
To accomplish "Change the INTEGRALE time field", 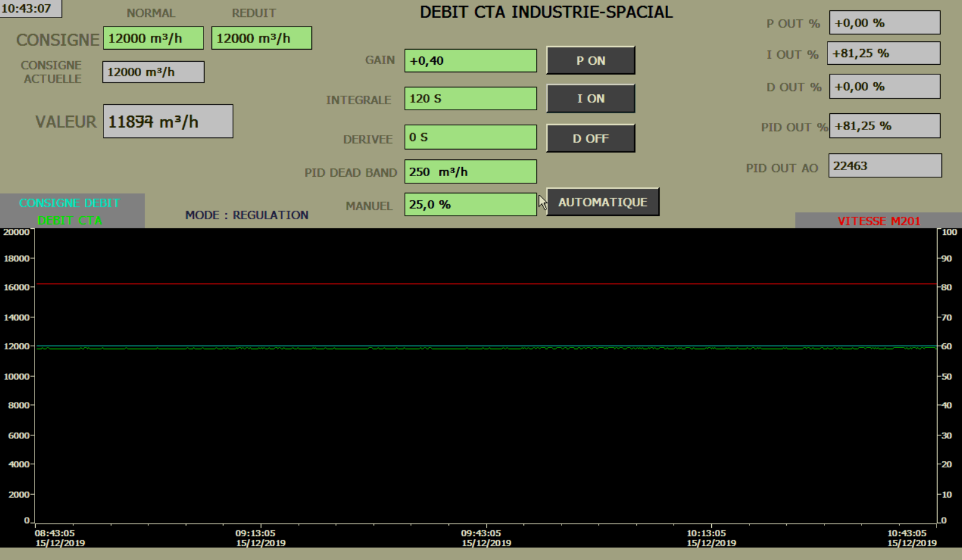I will [470, 99].
